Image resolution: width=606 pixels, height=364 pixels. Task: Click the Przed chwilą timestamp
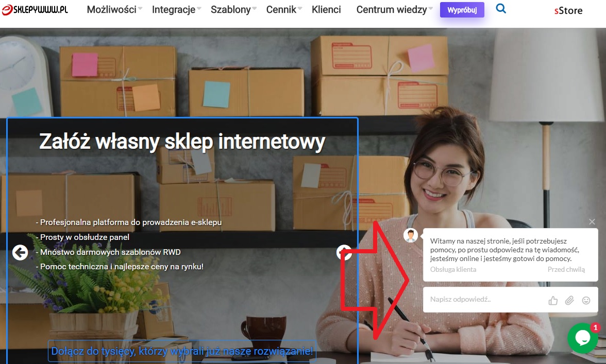(x=566, y=269)
